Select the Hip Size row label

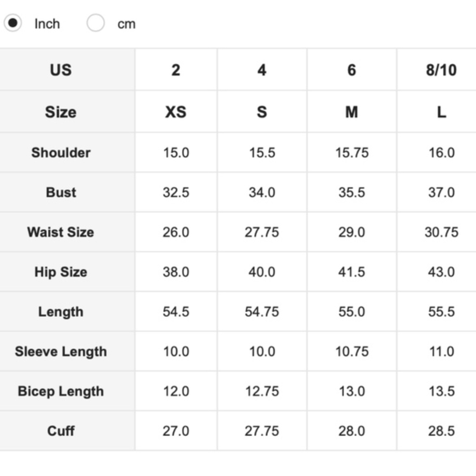point(68,272)
